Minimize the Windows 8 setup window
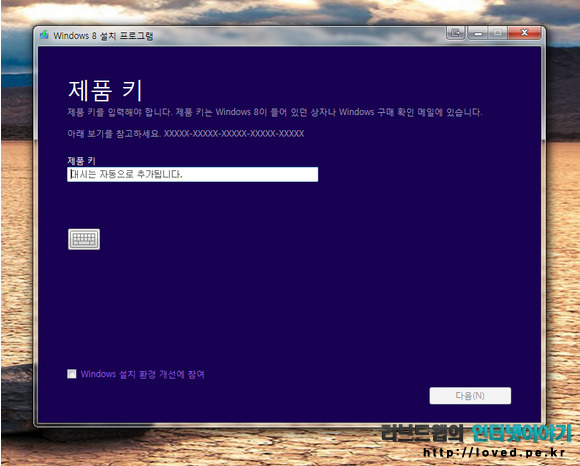580x466 pixels. [478, 33]
